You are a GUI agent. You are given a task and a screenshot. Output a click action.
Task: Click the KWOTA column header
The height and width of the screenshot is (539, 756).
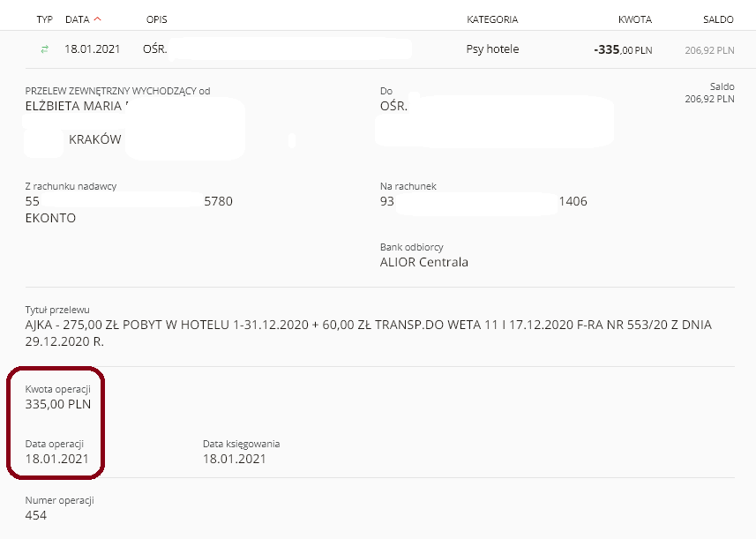click(x=635, y=19)
